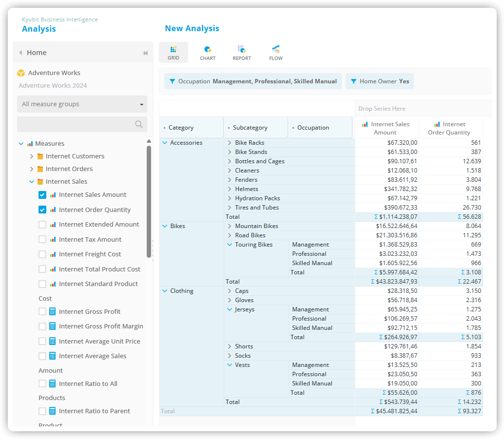Screen dimensions: 504x441
Task: Collapse the Clothing category row
Action: (165, 291)
